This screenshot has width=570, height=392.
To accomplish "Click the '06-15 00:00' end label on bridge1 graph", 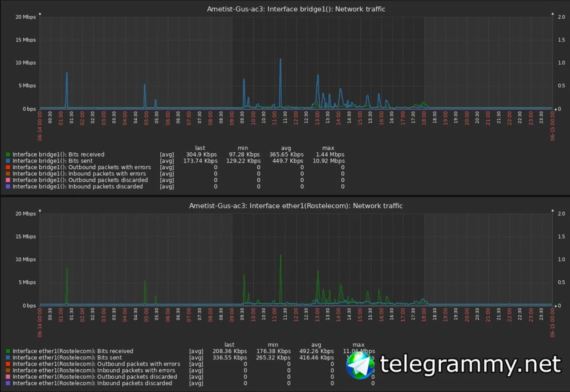I will (x=552, y=126).
